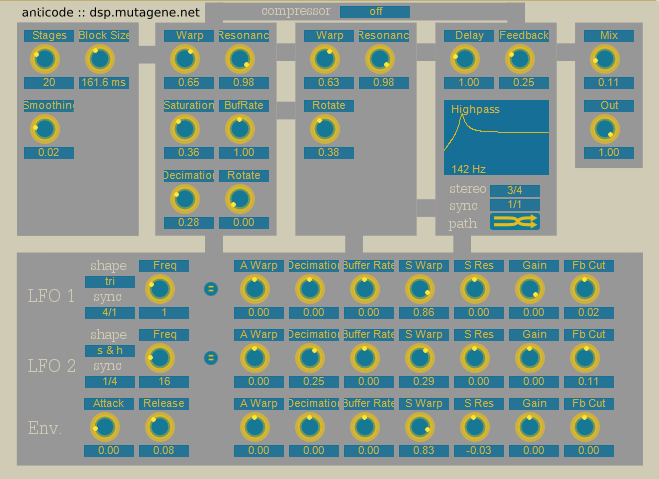659x479 pixels.
Task: Click the Env. Attack knob
Action: [105, 427]
